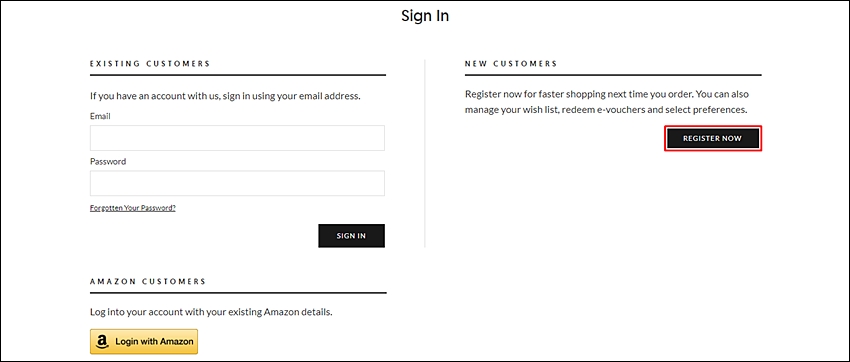Viewport: 850px width, 362px height.
Task: Click the Email field label
Action: click(x=100, y=116)
